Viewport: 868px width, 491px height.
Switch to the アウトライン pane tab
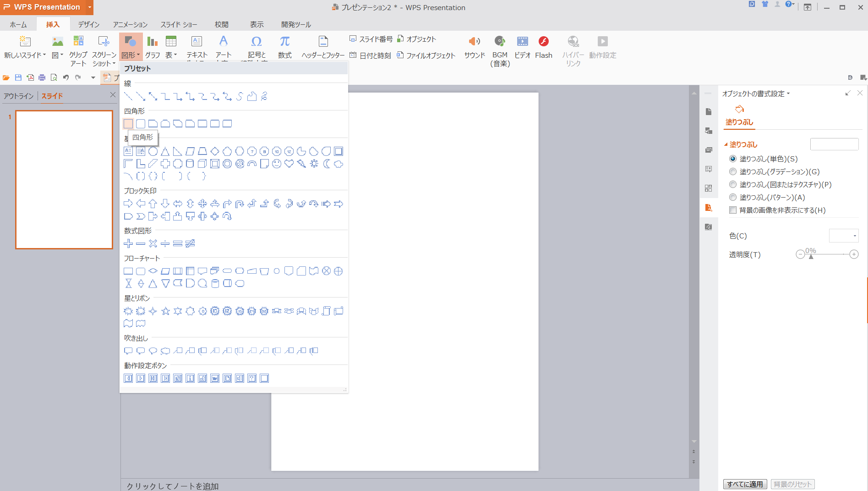(x=19, y=96)
